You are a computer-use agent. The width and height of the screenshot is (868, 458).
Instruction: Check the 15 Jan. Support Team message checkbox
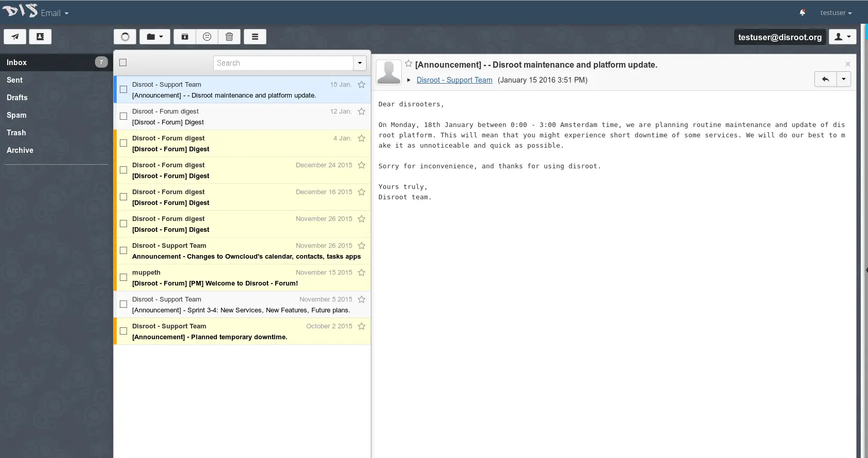click(x=123, y=89)
